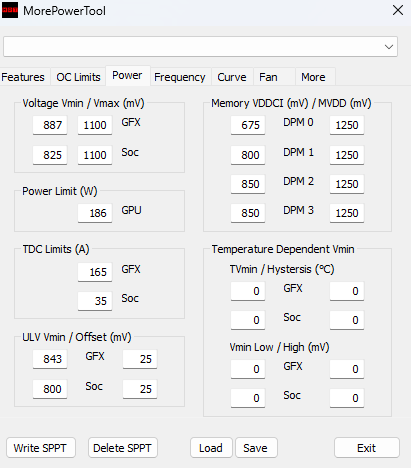
Task: Close the MorePowerTool window
Action: click(398, 10)
